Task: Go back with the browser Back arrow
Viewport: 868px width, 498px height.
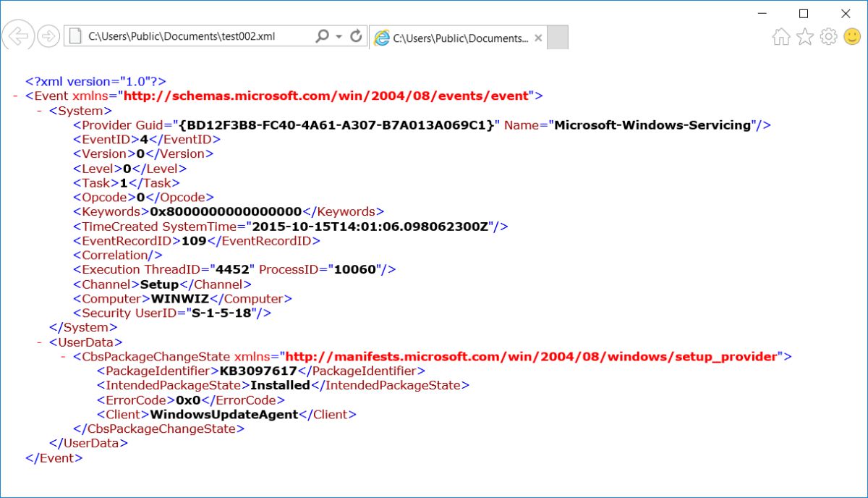Action: pyautogui.click(x=17, y=35)
